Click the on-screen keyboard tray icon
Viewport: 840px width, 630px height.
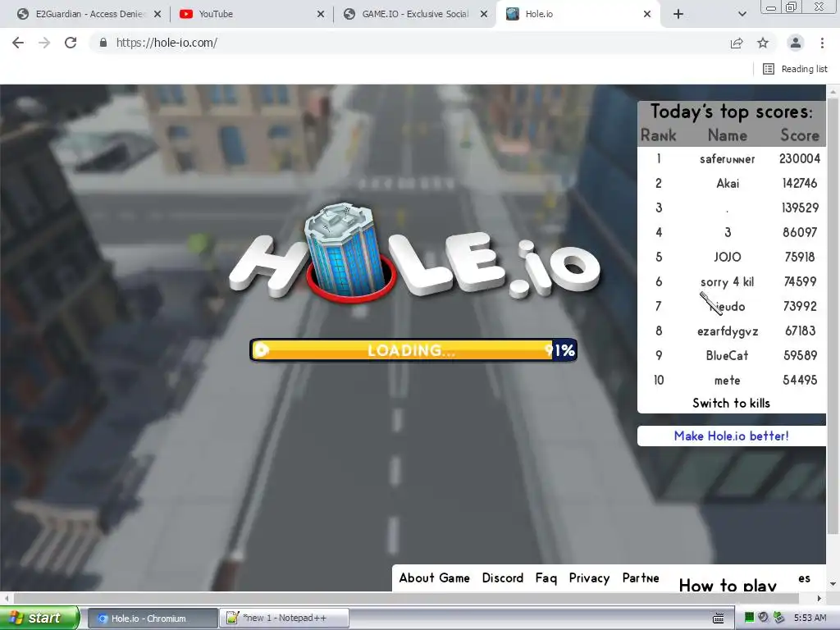click(x=718, y=619)
